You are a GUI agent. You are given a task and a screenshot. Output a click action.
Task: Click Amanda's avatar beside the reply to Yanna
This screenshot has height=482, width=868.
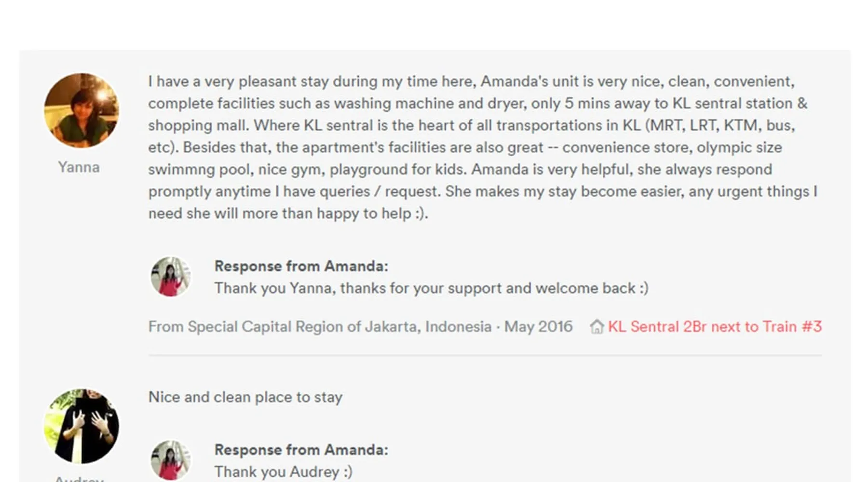point(170,277)
